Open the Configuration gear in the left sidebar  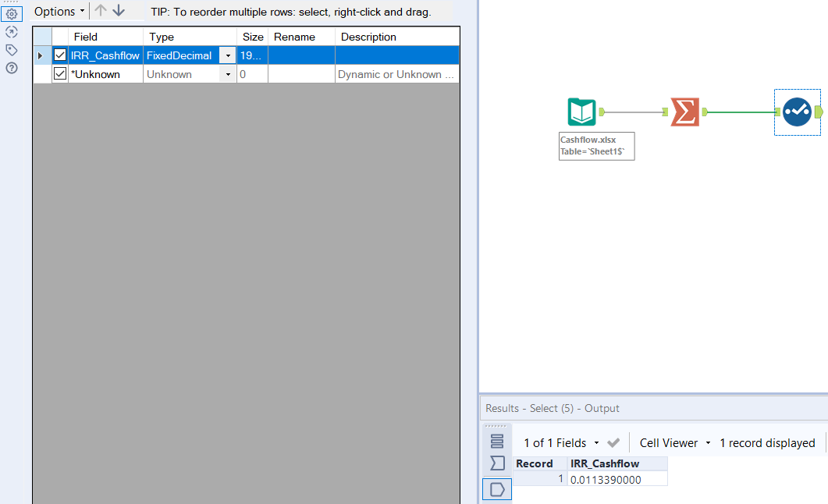[11, 12]
